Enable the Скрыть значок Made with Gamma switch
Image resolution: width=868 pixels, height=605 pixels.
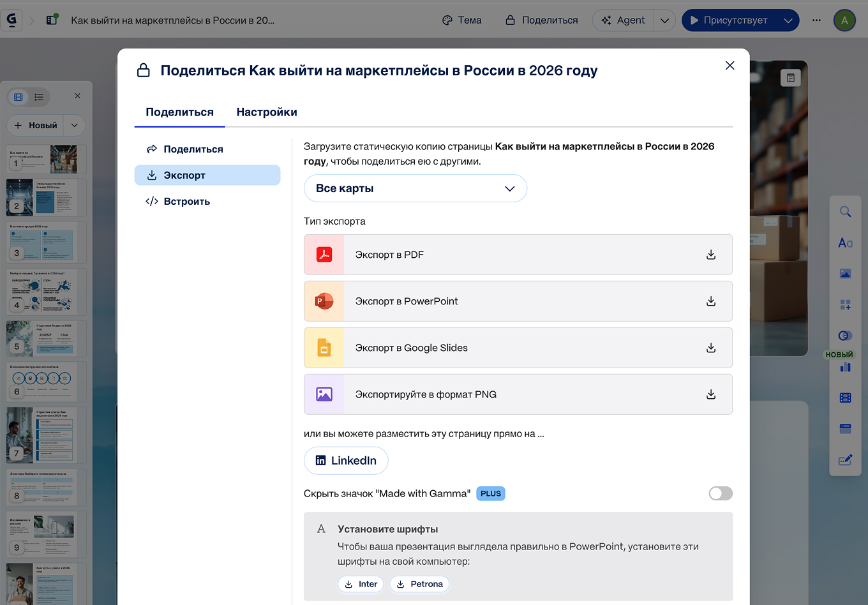pyautogui.click(x=720, y=493)
